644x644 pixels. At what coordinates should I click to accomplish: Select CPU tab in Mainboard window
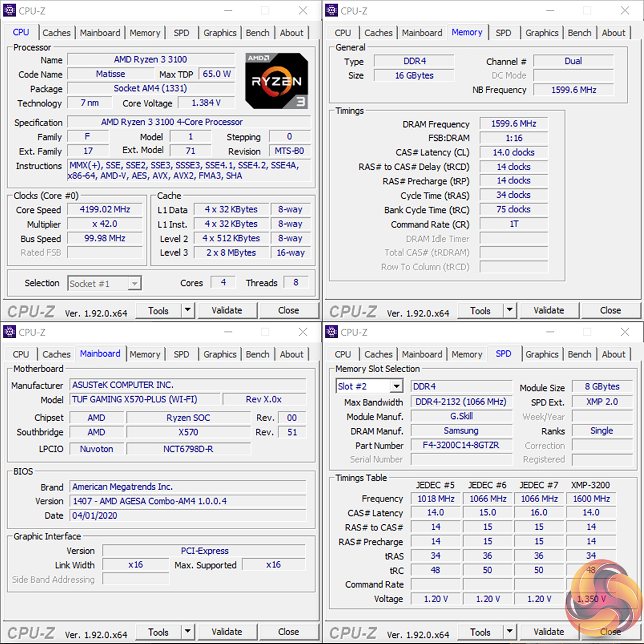point(21,354)
